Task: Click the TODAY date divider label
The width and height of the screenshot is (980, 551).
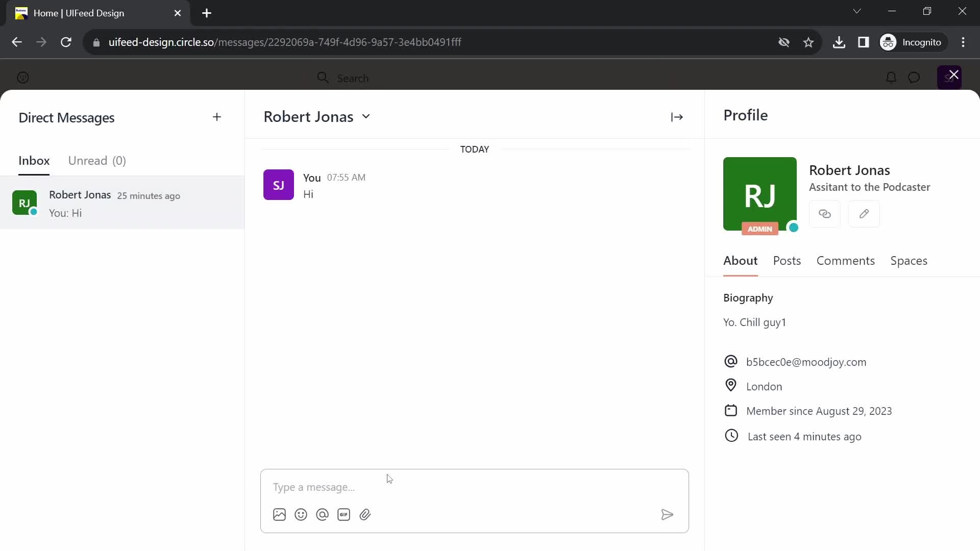Action: 474,149
